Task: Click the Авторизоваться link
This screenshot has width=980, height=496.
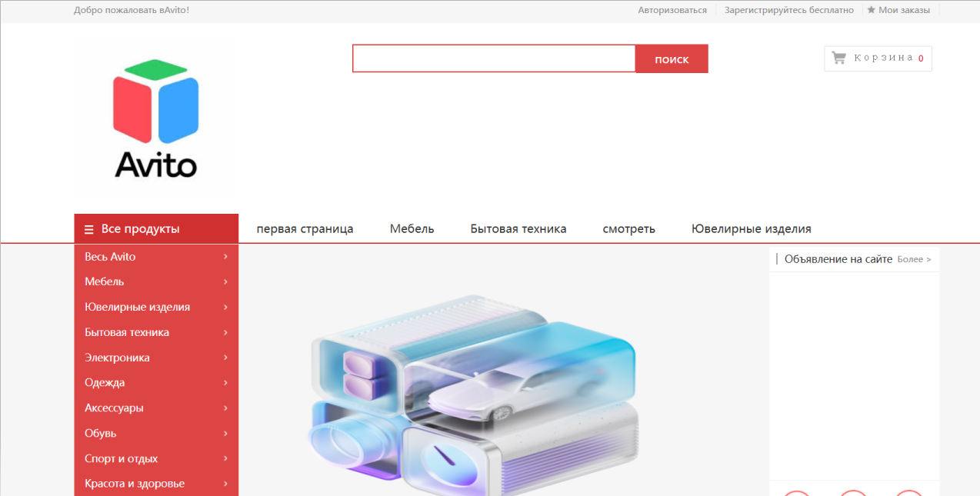Action: pos(672,10)
